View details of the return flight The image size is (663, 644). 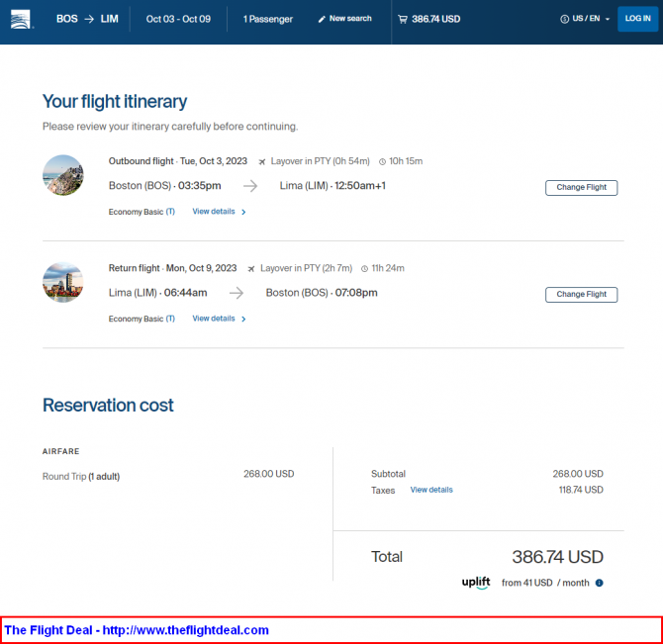(x=214, y=319)
